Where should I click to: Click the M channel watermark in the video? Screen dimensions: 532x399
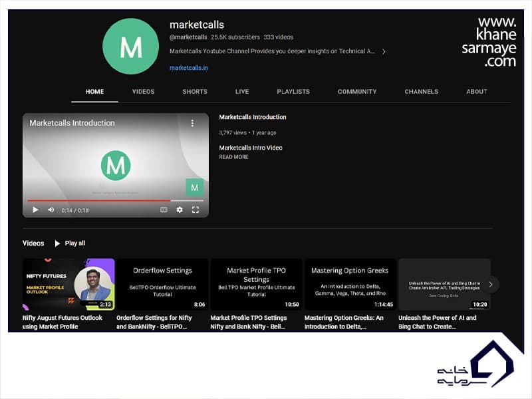195,188
